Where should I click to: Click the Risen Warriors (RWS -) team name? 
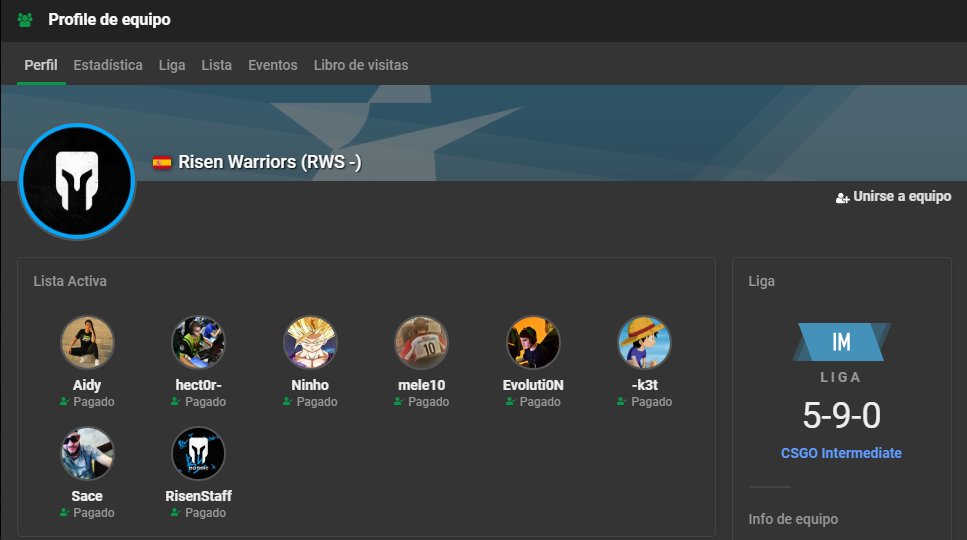pyautogui.click(x=270, y=162)
